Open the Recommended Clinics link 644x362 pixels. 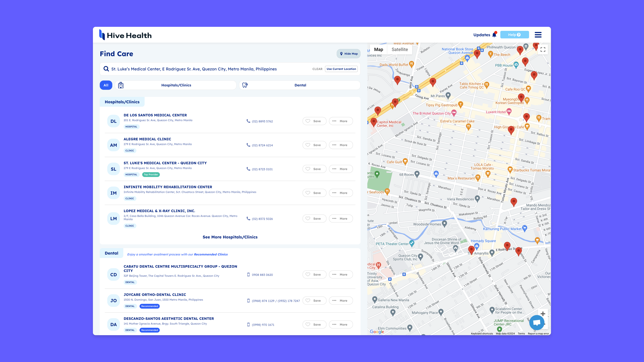click(x=210, y=254)
